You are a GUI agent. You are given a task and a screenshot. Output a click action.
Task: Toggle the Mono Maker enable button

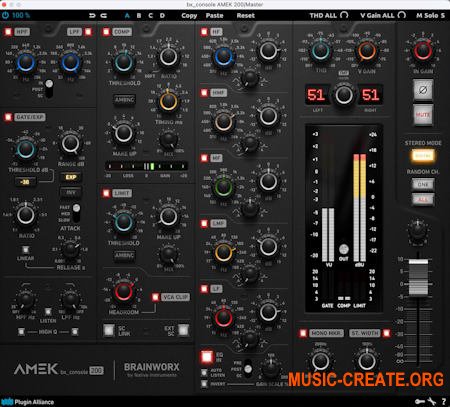pos(303,333)
